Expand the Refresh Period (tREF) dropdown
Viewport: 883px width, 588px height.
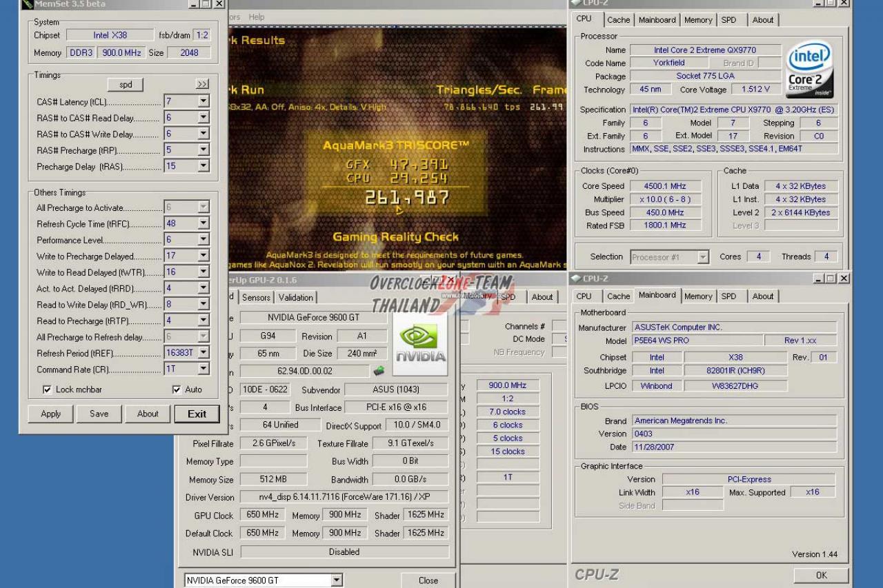coord(203,353)
